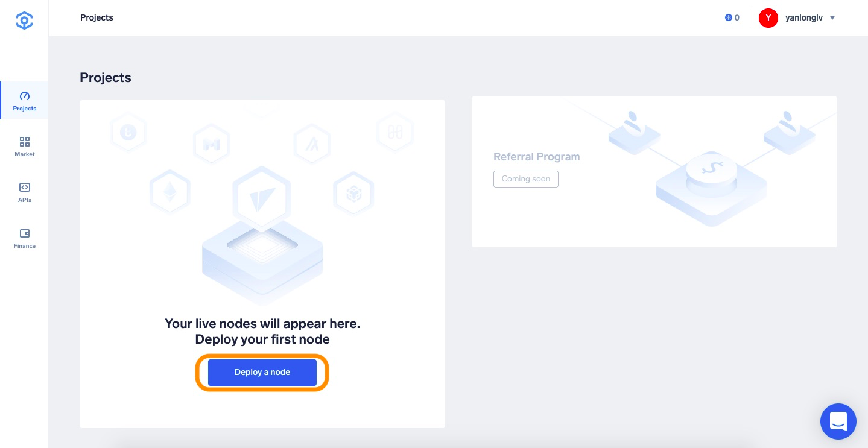Click the Binance cube hexagon icon
Image resolution: width=868 pixels, height=448 pixels.
[353, 194]
